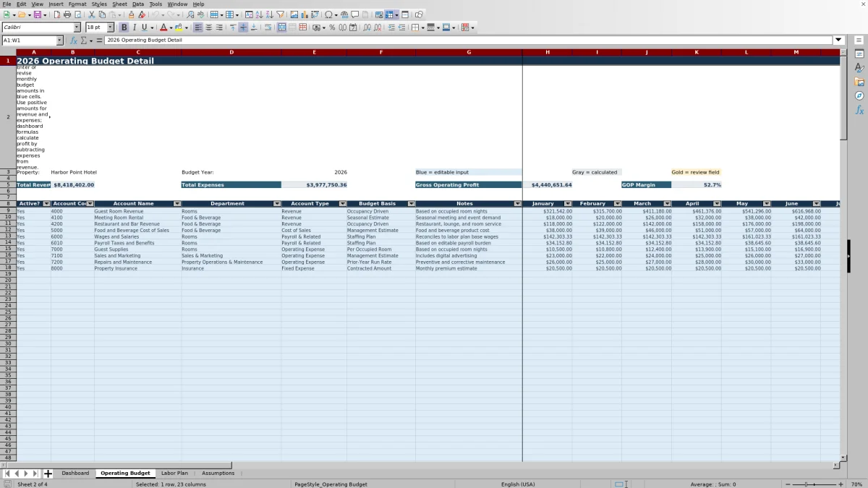Switch to the Assumptions sheet tab
The image size is (868, 488).
pyautogui.click(x=218, y=474)
